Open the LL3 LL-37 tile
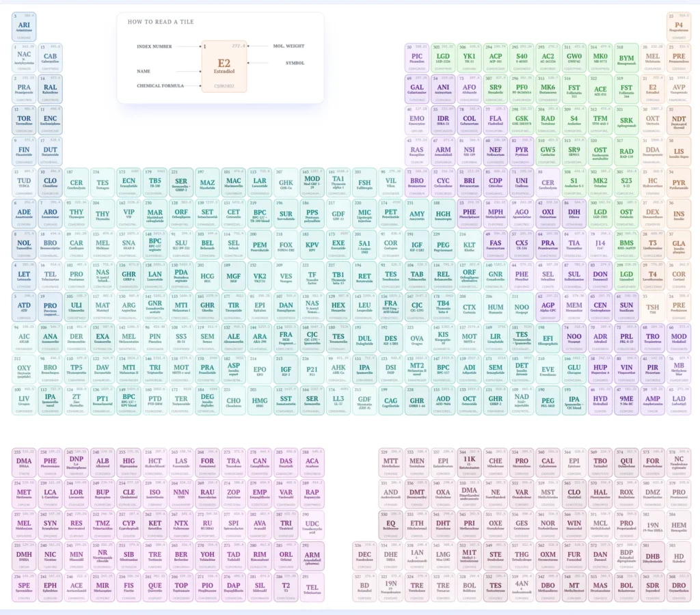This screenshot has width=700, height=615. coord(338,401)
